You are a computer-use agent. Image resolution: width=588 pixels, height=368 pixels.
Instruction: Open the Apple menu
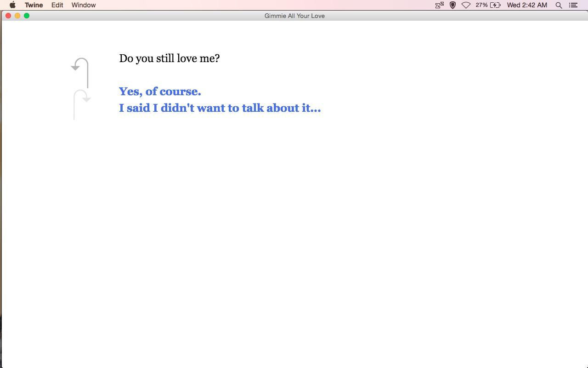coord(12,5)
